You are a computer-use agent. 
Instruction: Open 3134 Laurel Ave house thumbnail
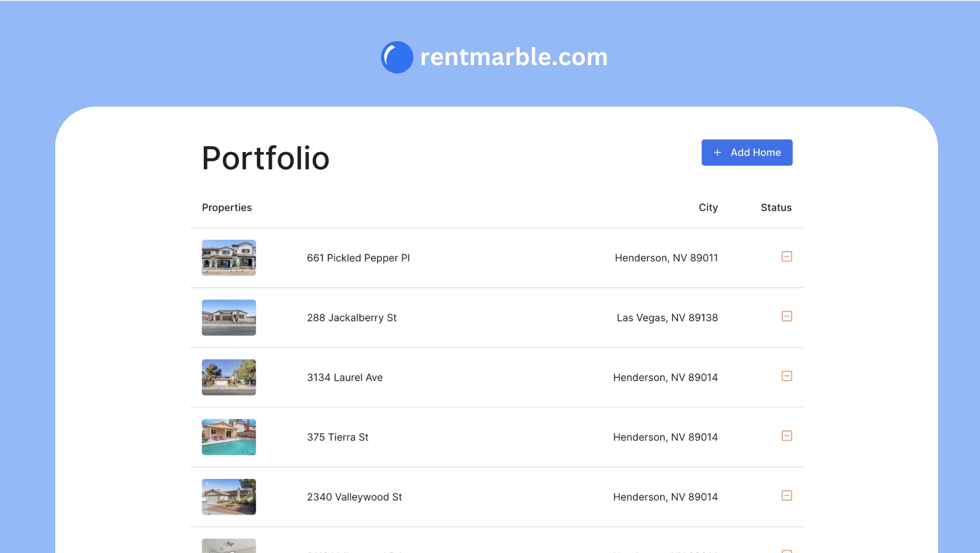pos(228,377)
